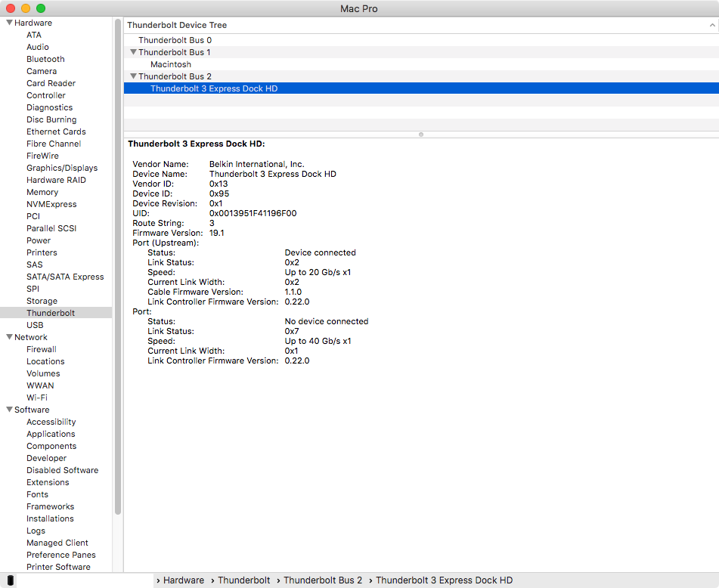
Task: Open USB device information
Action: click(35, 325)
